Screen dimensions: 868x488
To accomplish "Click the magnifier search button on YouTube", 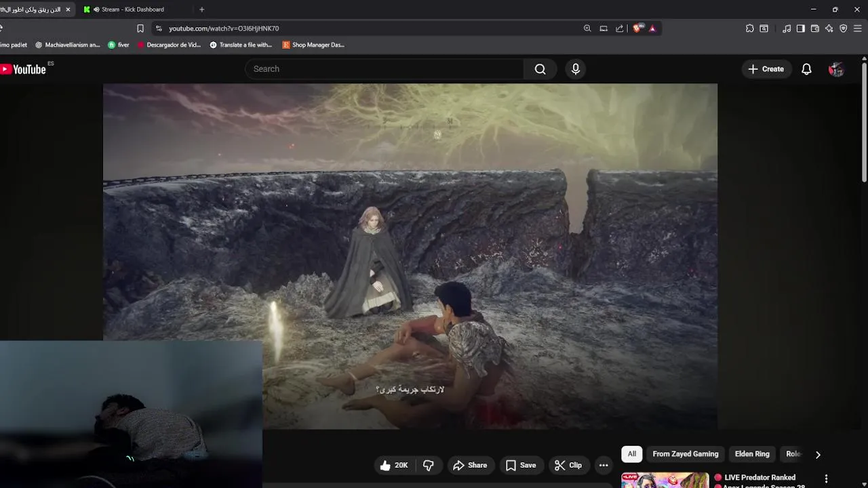I will click(x=540, y=69).
